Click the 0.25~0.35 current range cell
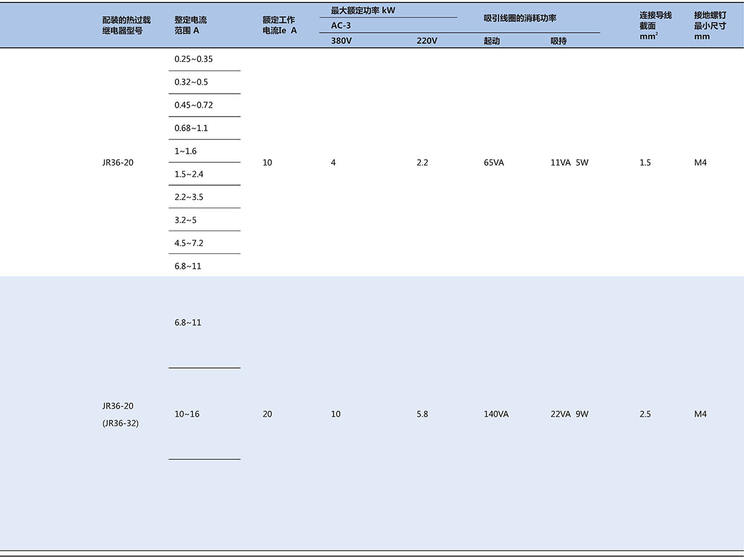744x560 pixels. coord(193,59)
